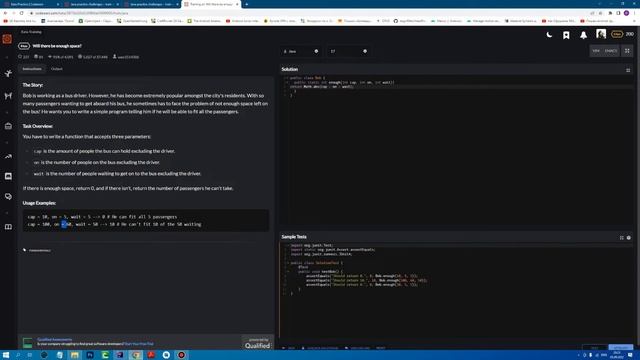Open notifications bell icon
This screenshot has height=360, width=640.
pos(584,35)
